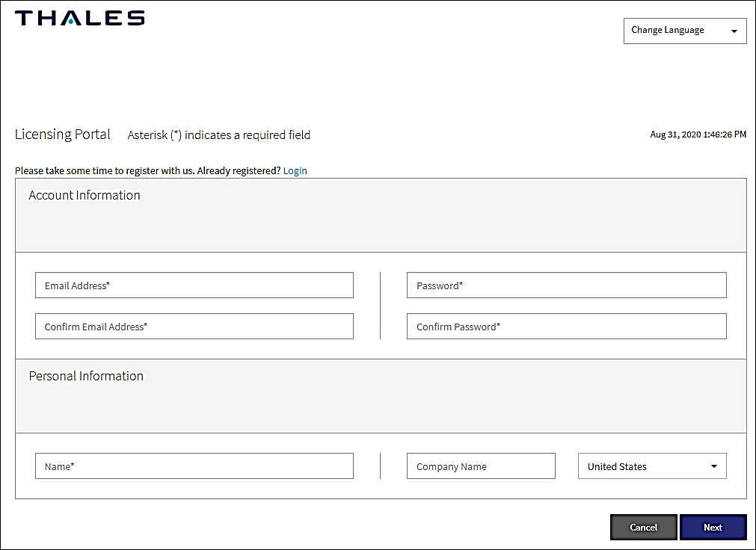Image resolution: width=756 pixels, height=550 pixels.
Task: Click the Thales logo
Action: click(79, 17)
